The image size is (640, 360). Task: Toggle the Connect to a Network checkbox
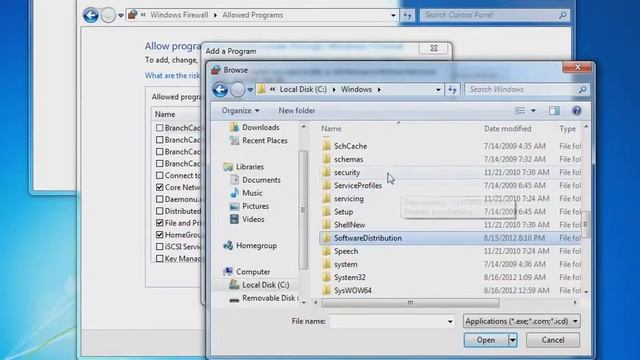[x=160, y=176]
